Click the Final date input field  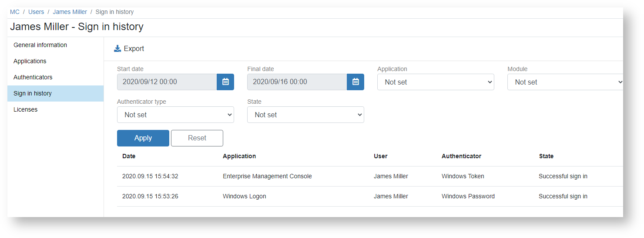pyautogui.click(x=297, y=82)
